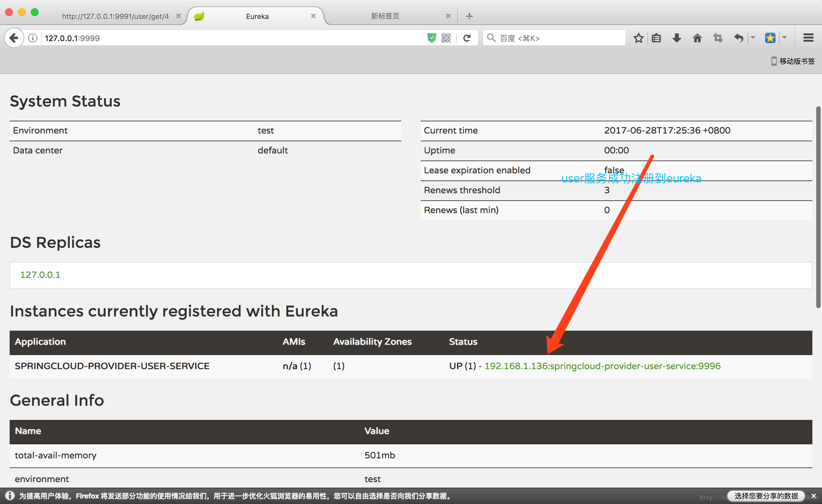This screenshot has width=822, height=504.
Task: Close the Eureka tab
Action: (x=313, y=16)
